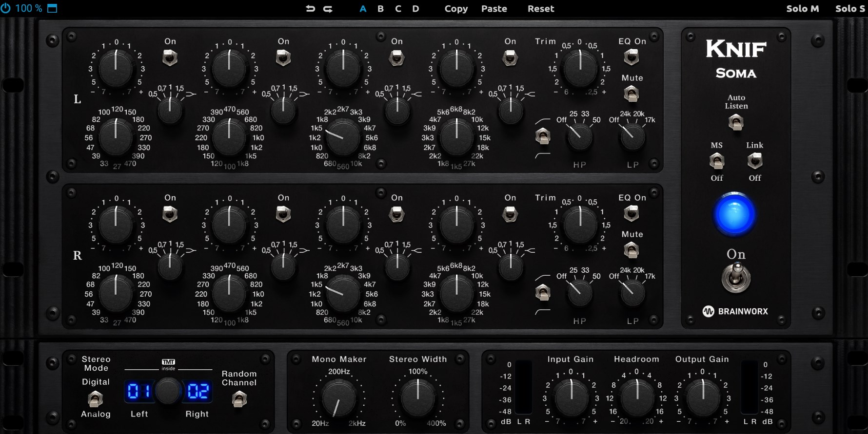This screenshot has width=868, height=434.
Task: Select preset bank D
Action: tap(415, 9)
